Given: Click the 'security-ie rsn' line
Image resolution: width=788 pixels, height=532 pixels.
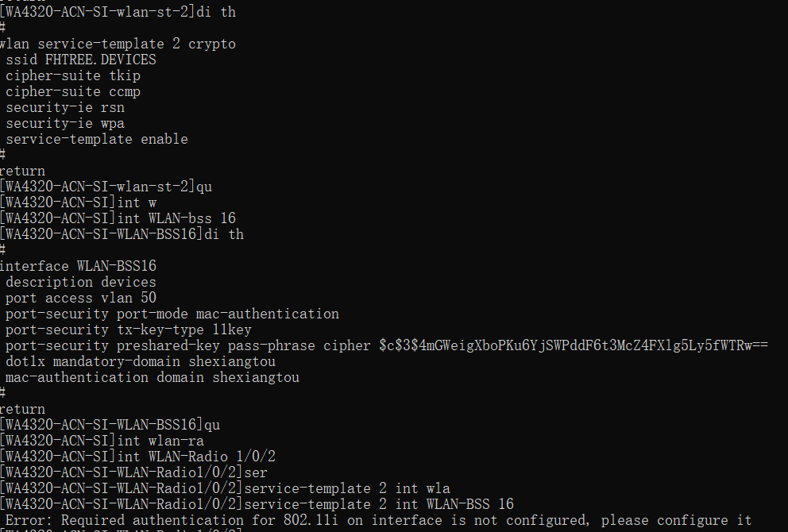Looking at the screenshot, I should 65,107.
